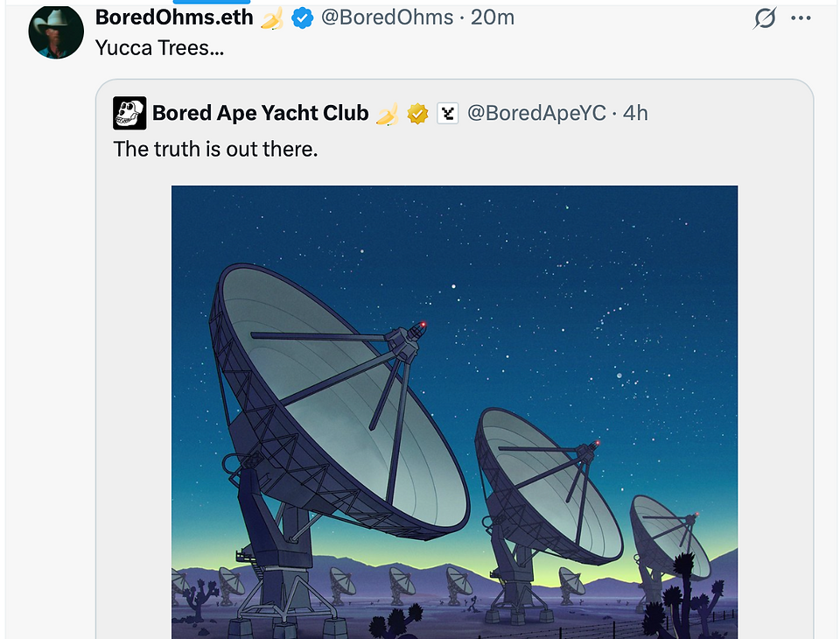The width and height of the screenshot is (840, 639).
Task: Click the Yuga affiliate badge next to gold checkmark
Action: 448,114
